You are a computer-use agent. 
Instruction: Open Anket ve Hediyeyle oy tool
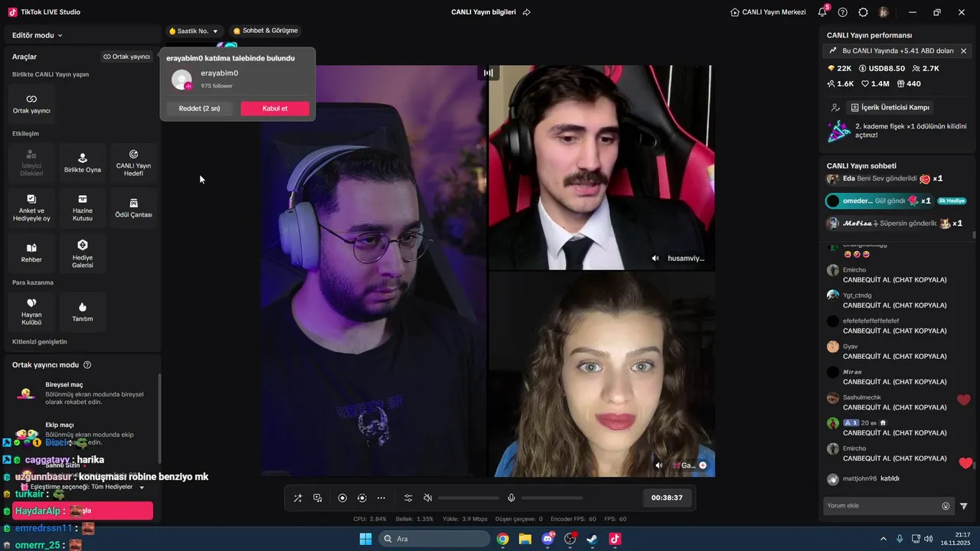pos(31,208)
